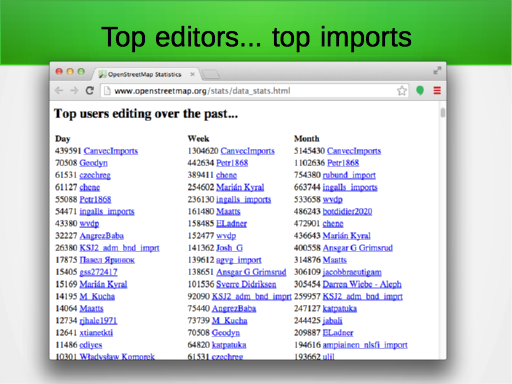Open Marián Kyral link with 254602 edits
The height and width of the screenshot is (384, 512).
coord(240,187)
